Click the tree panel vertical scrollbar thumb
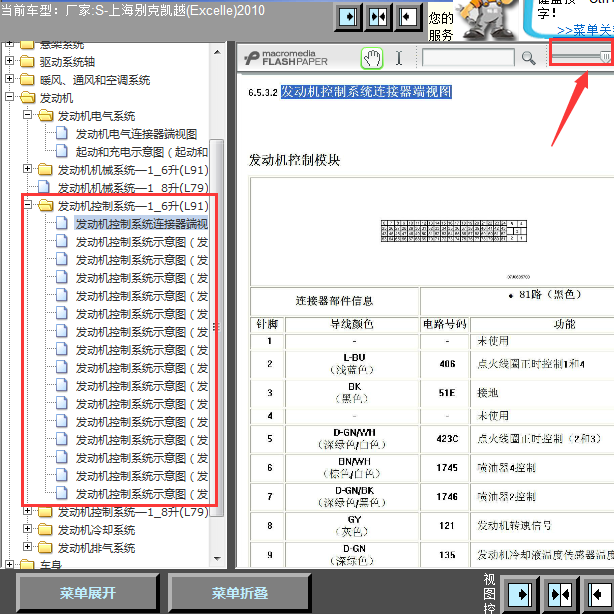614x614 pixels. [217, 328]
